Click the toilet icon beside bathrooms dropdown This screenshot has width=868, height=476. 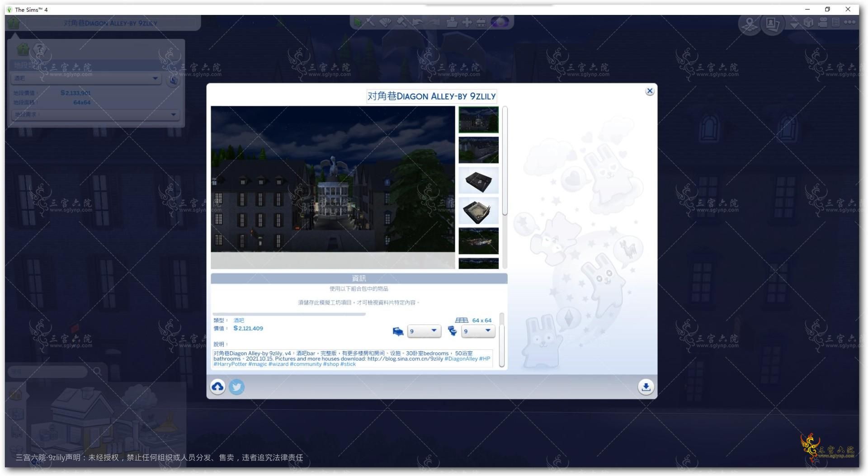[452, 331]
